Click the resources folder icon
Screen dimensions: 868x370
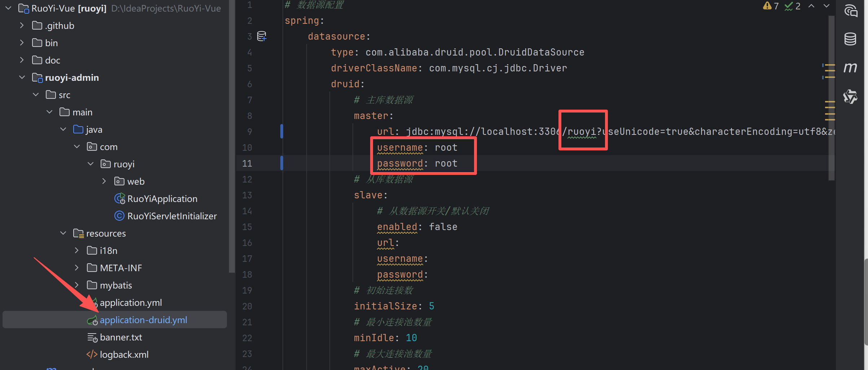coord(78,233)
